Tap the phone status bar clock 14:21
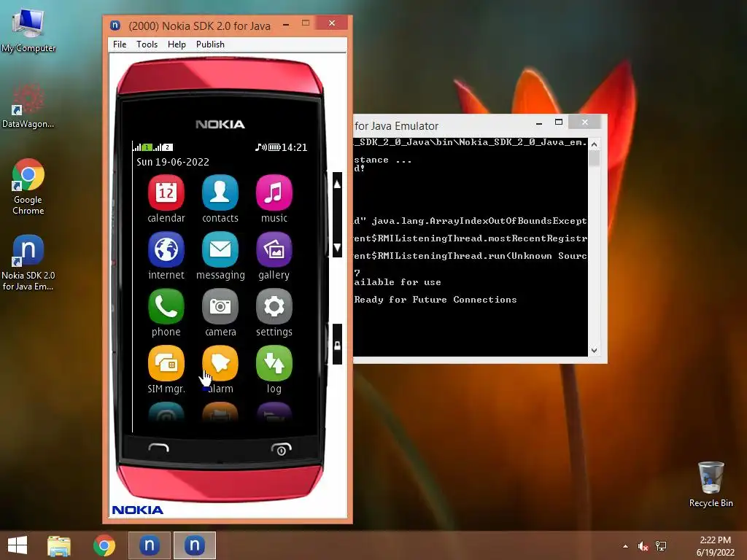This screenshot has width=747, height=560. click(x=294, y=147)
